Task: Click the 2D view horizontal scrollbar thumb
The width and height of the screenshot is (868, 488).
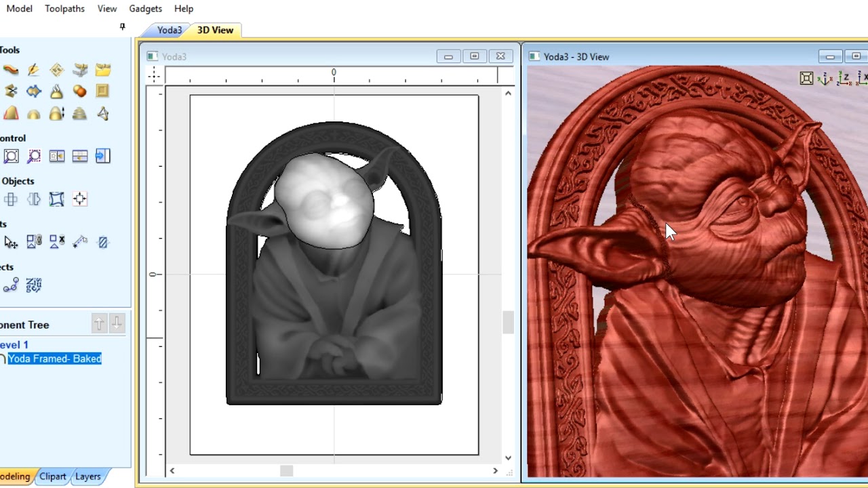Action: (286, 470)
